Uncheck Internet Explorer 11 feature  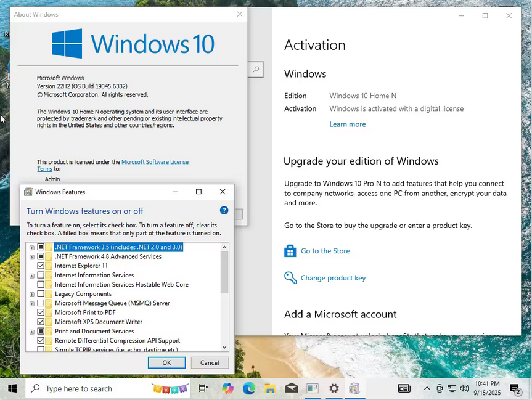[x=41, y=266]
